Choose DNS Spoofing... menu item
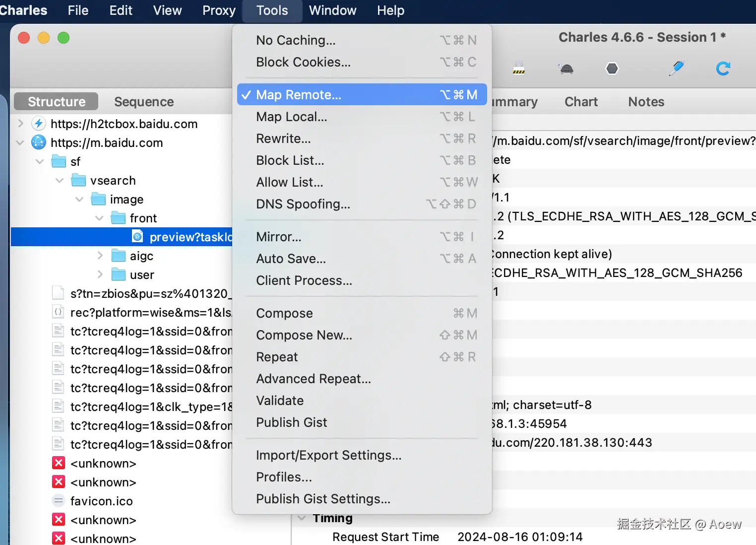Image resolution: width=756 pixels, height=545 pixels. coord(362,204)
